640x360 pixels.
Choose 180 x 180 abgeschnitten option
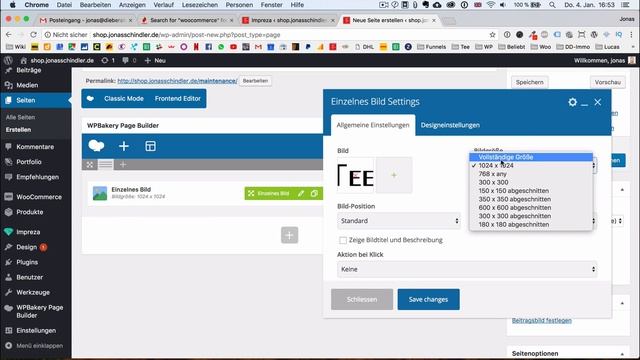pos(531,224)
